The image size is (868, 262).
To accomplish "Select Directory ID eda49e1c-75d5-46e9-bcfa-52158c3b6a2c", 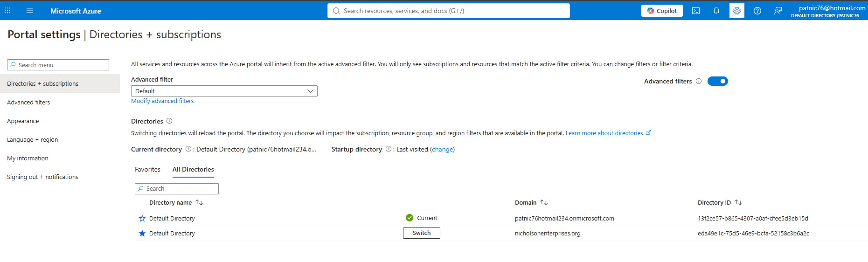I will [x=753, y=233].
